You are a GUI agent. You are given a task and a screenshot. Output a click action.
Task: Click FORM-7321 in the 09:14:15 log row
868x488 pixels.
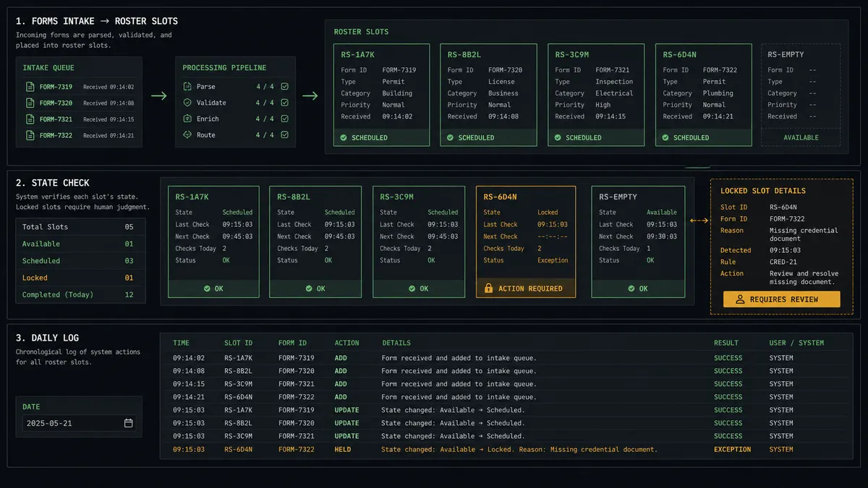coord(297,384)
